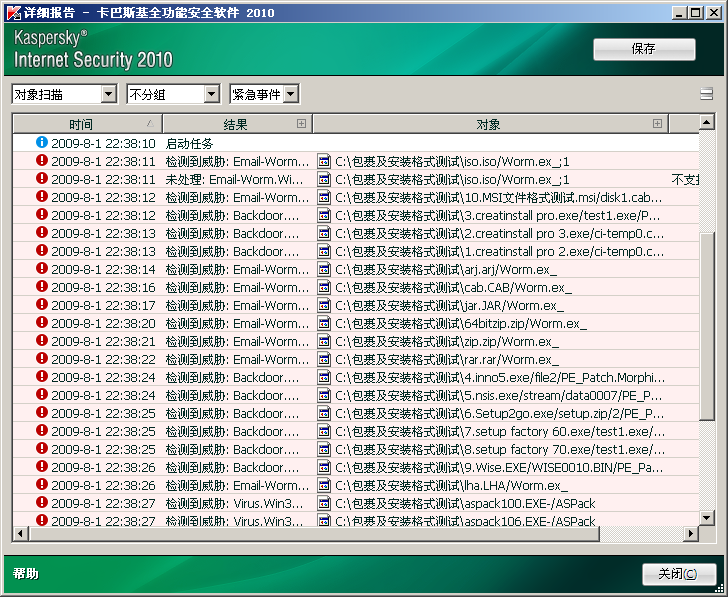
Task: Click the info icon beside 启动任务 row
Action: coord(42,142)
